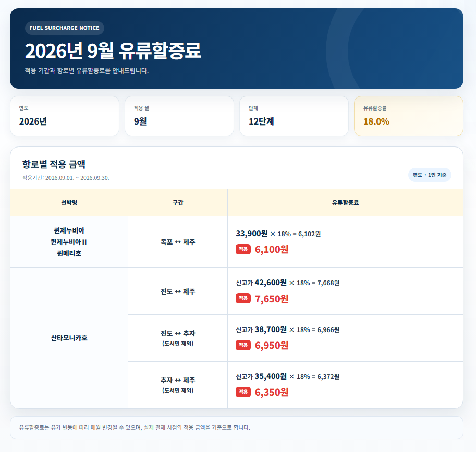Select the 목포 ↔ 제주 route cell
Screen dimensions: 476x452
[178, 242]
